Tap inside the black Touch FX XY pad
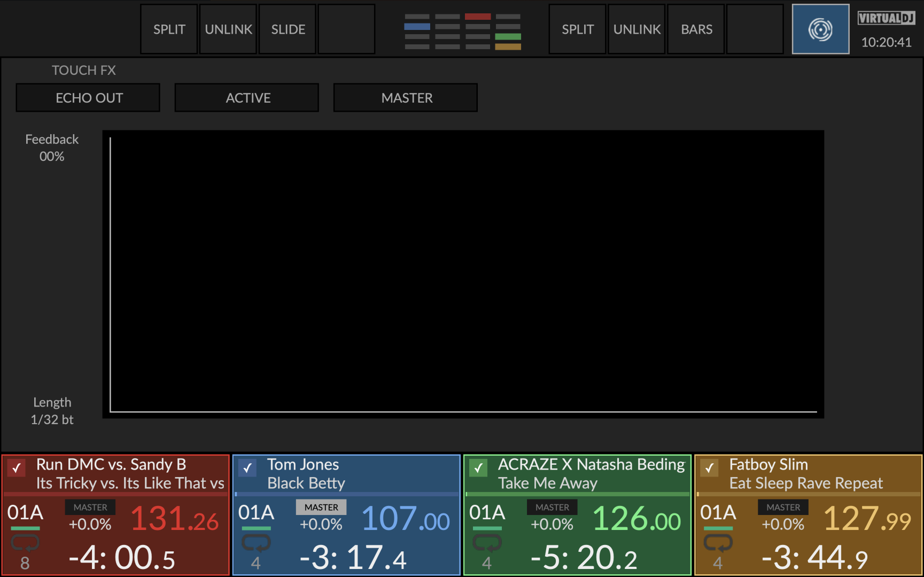The image size is (924, 577). pyautogui.click(x=463, y=274)
